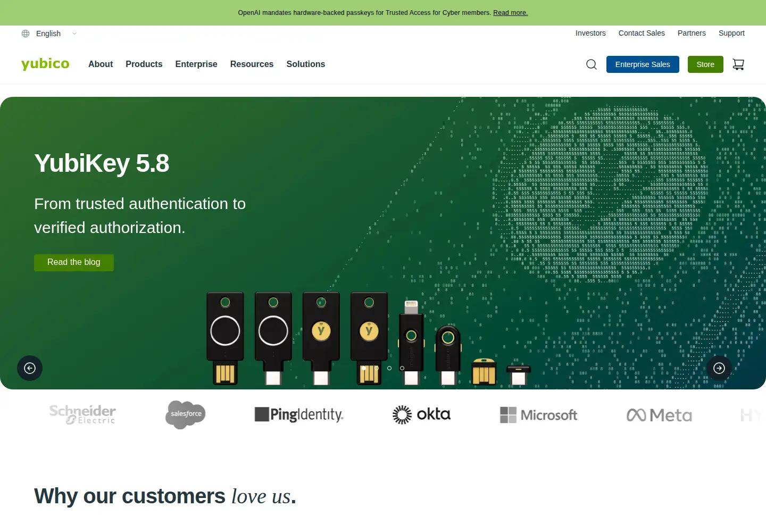Click the 'From trusted authentication' subtitle
This screenshot has width=766, height=532.
(140, 215)
